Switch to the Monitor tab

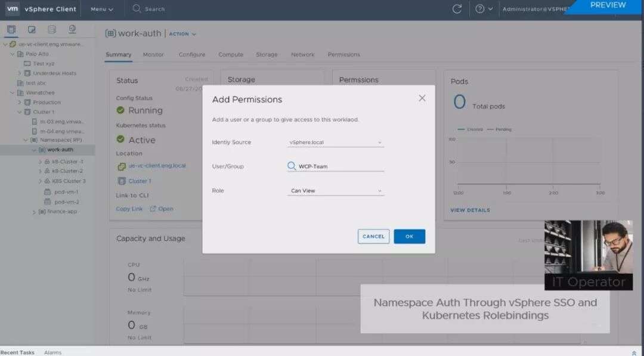(153, 55)
